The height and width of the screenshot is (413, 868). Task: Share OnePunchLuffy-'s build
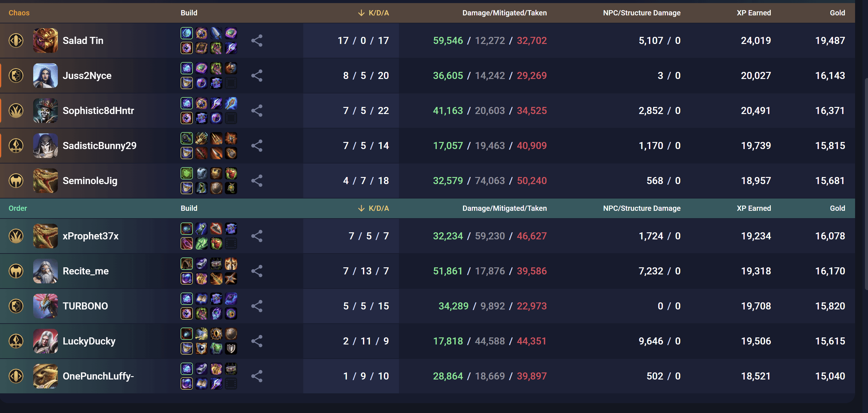coord(257,376)
